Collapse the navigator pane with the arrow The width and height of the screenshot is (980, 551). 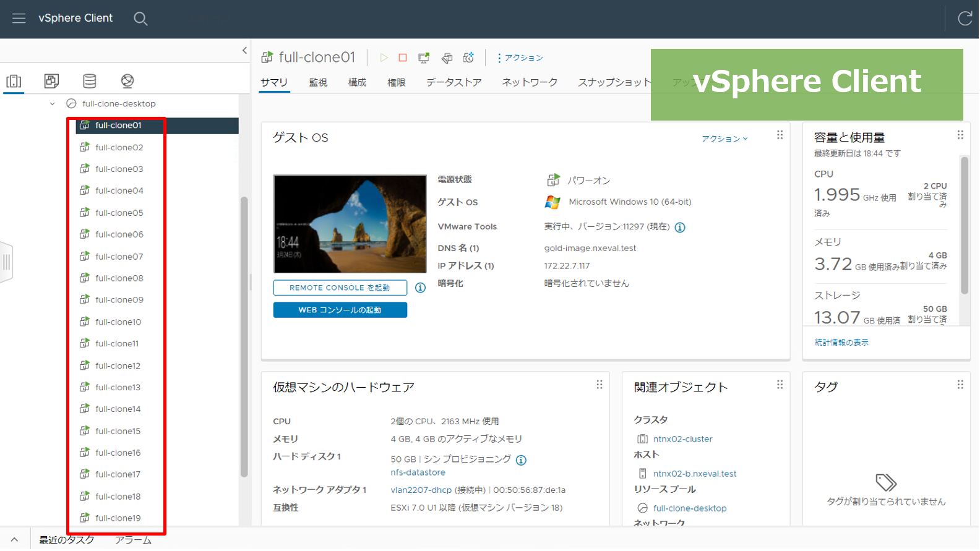point(244,51)
